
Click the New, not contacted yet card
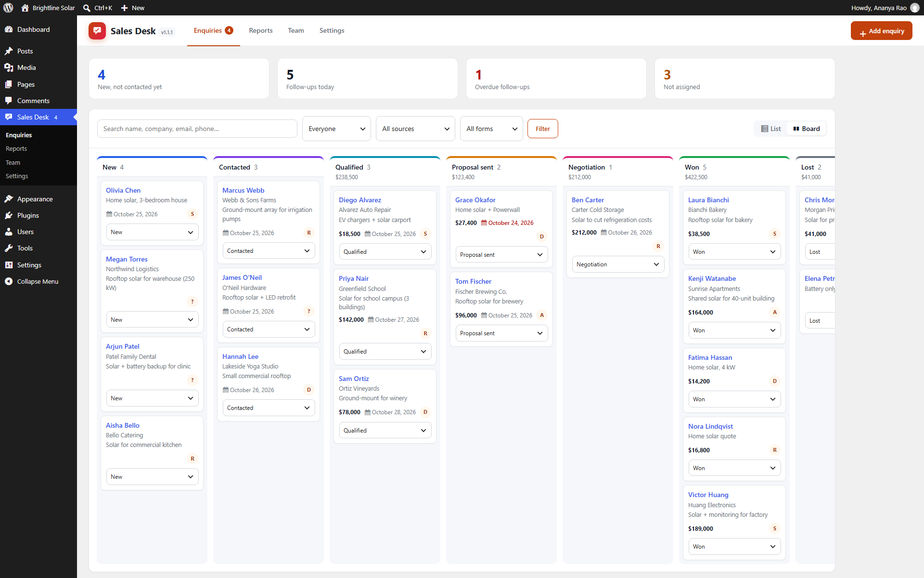tap(179, 79)
